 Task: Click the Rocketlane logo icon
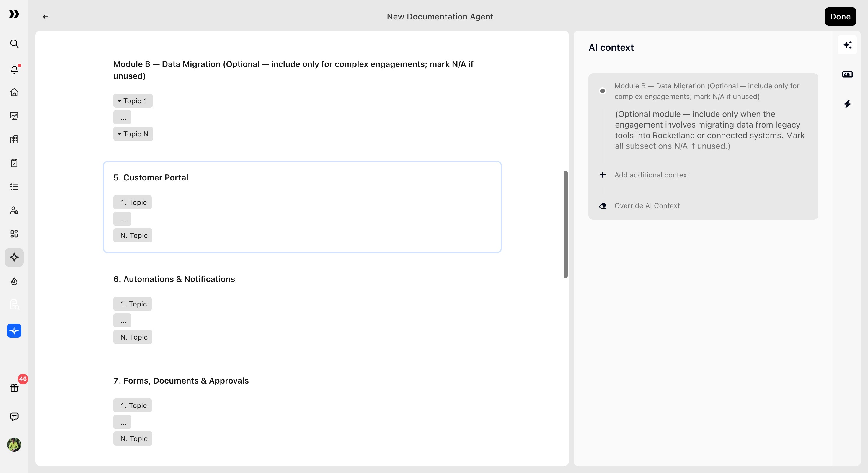click(14, 14)
